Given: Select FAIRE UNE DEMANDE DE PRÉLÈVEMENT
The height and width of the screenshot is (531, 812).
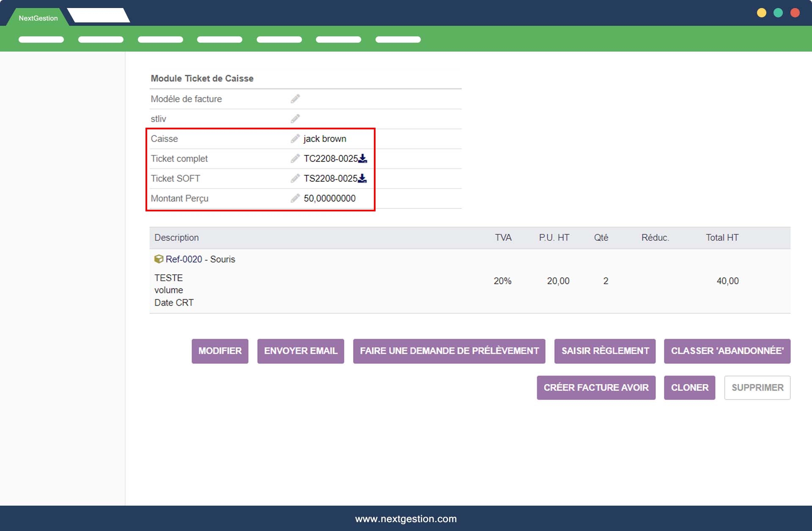Looking at the screenshot, I should [x=449, y=351].
